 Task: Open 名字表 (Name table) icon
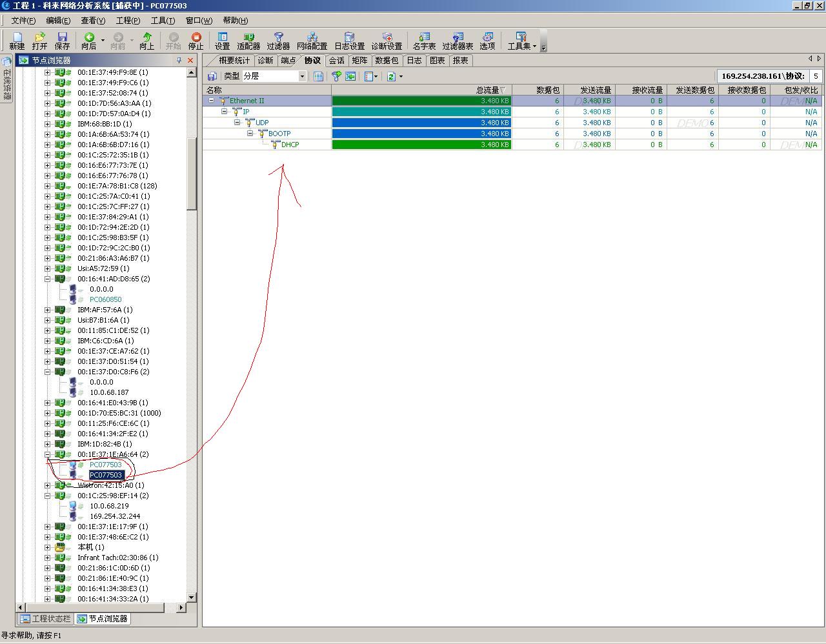point(424,41)
